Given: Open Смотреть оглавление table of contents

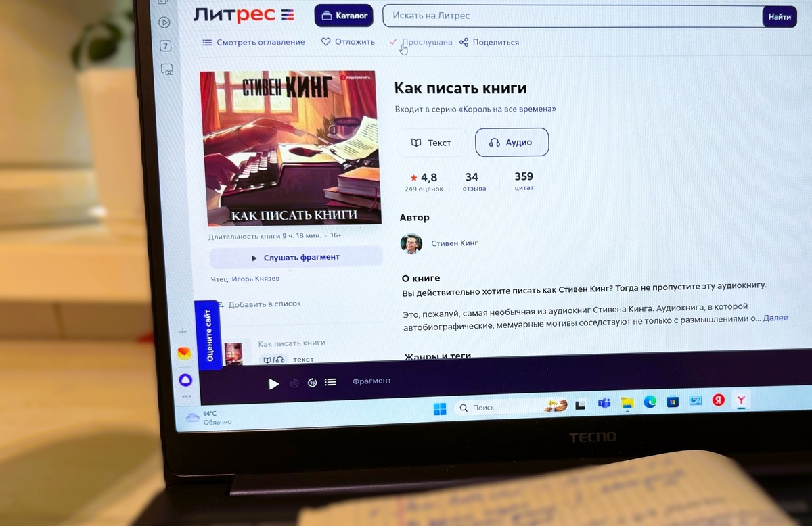Looking at the screenshot, I should pyautogui.click(x=254, y=42).
